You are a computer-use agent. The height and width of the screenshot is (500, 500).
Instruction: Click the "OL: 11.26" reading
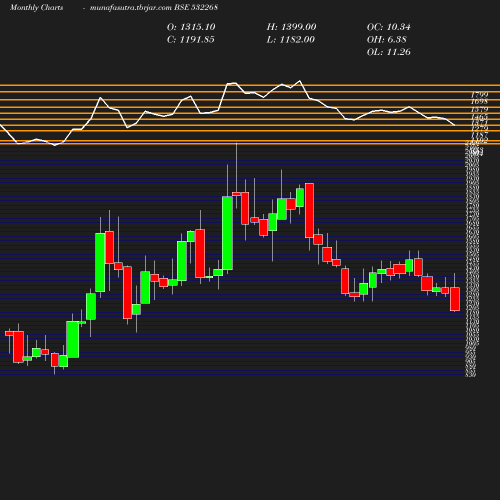(389, 52)
